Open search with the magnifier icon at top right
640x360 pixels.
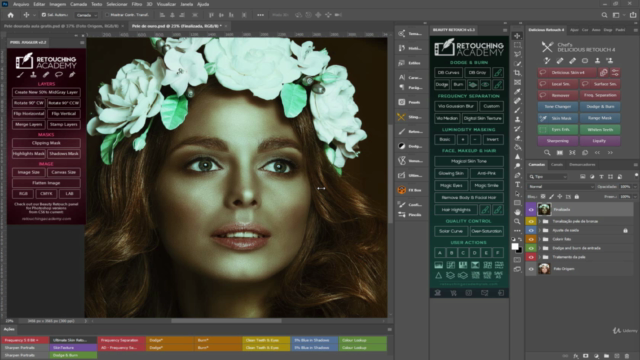604,15
